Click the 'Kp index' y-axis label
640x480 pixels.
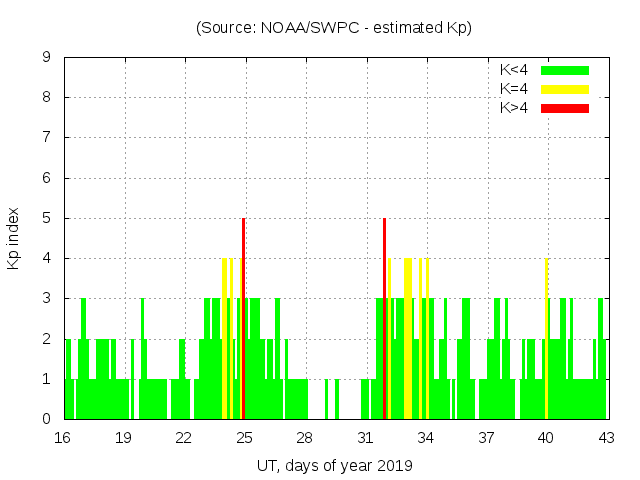point(14,239)
